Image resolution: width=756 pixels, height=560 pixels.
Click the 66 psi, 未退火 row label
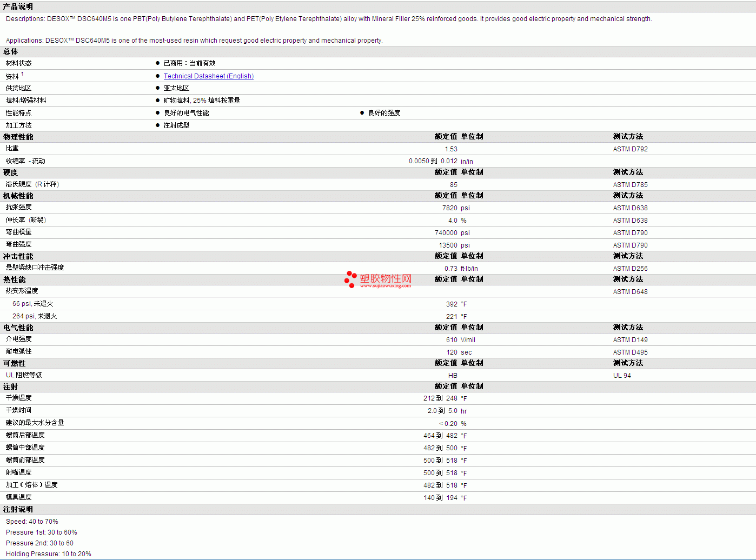coord(33,304)
